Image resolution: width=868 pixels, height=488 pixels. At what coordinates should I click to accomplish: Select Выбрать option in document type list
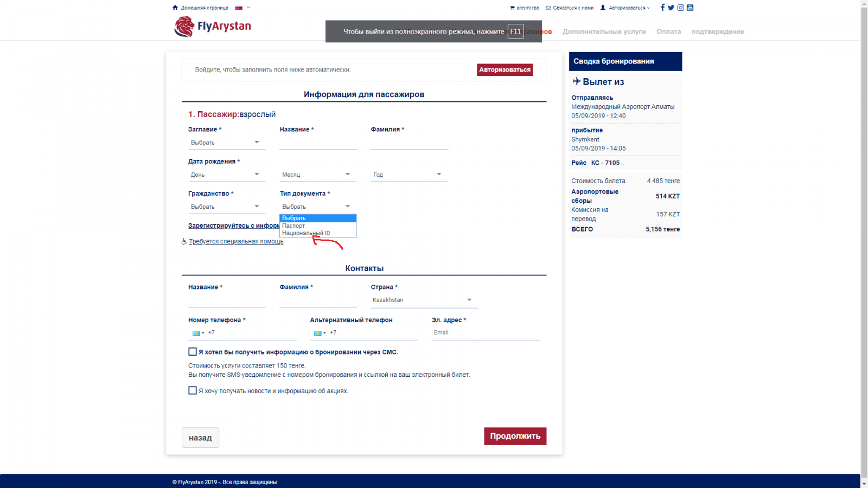click(x=318, y=218)
